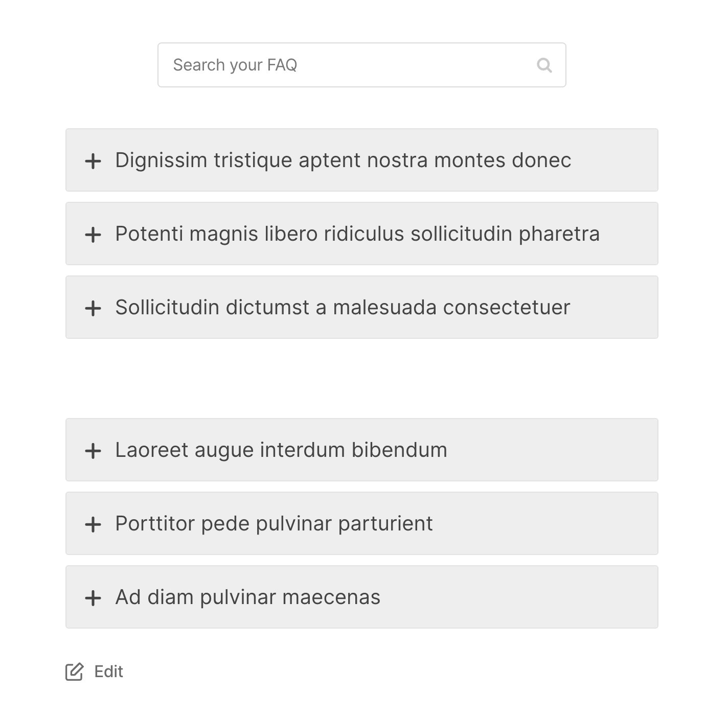Click plus icon beside Porttitor pede question
The image size is (728, 717).
pyautogui.click(x=93, y=524)
